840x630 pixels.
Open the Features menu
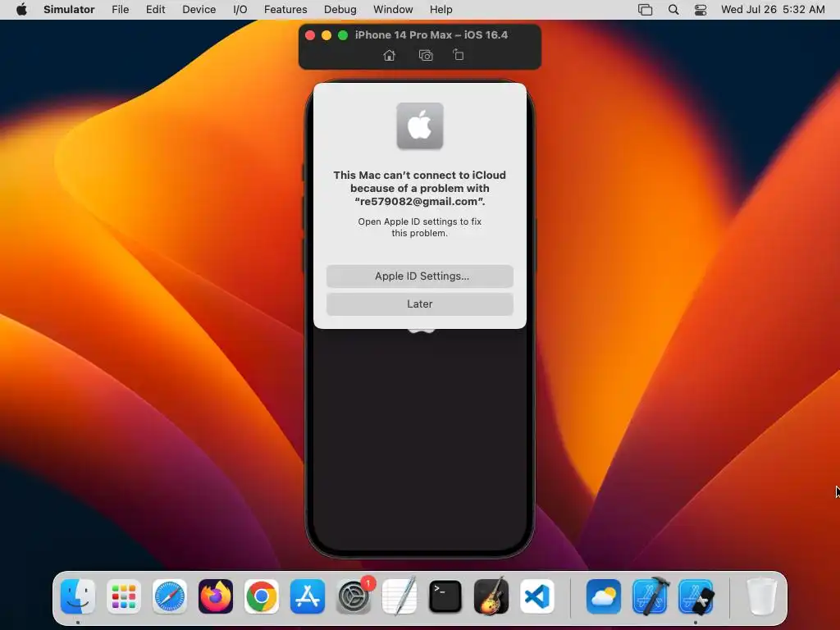click(x=285, y=10)
